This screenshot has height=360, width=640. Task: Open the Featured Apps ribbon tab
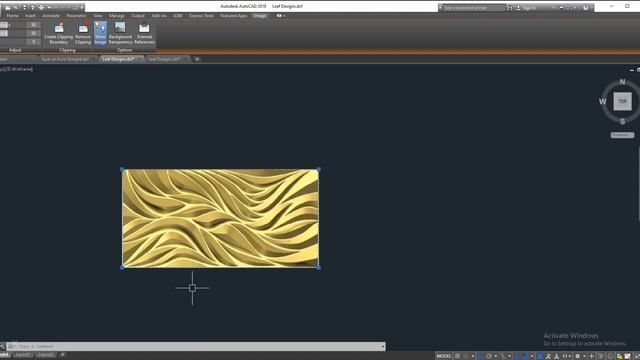click(x=234, y=16)
